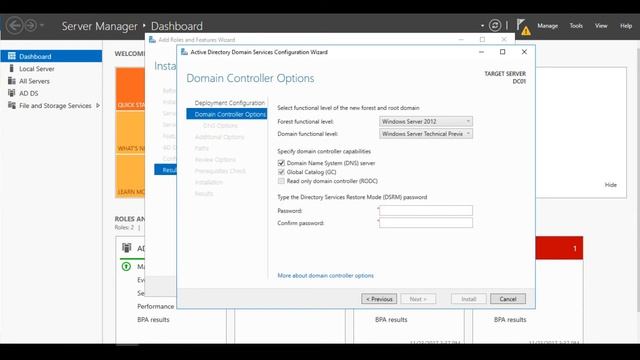The image size is (640, 360).
Task: Toggle the Domain Name System (DNS) server checkbox
Action: [281, 163]
